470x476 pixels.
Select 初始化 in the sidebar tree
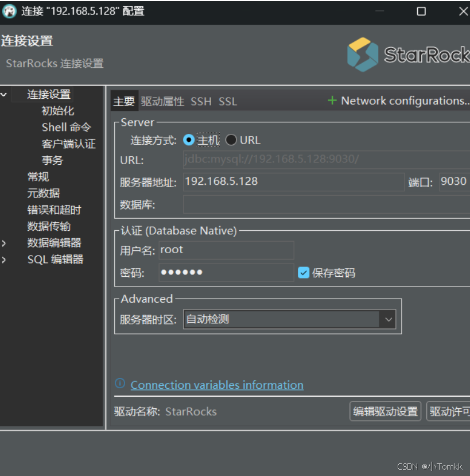[x=58, y=111]
